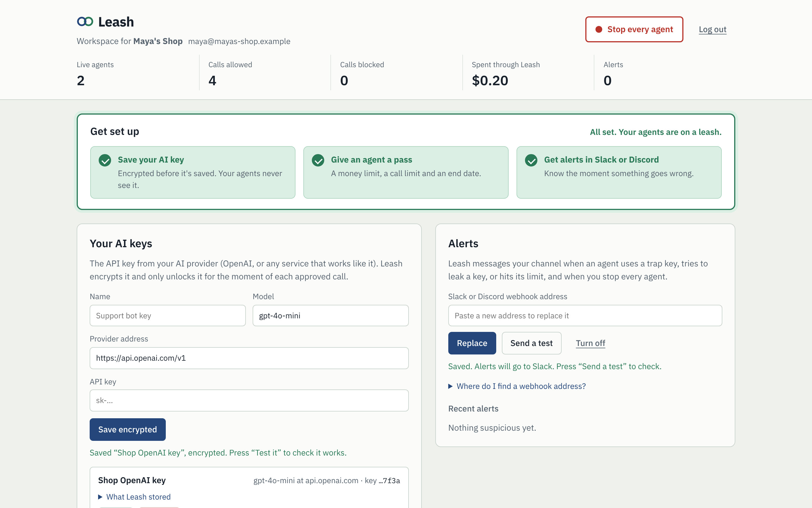This screenshot has width=812, height=508.
Task: Click the Replace webhook button
Action: pyautogui.click(x=472, y=343)
